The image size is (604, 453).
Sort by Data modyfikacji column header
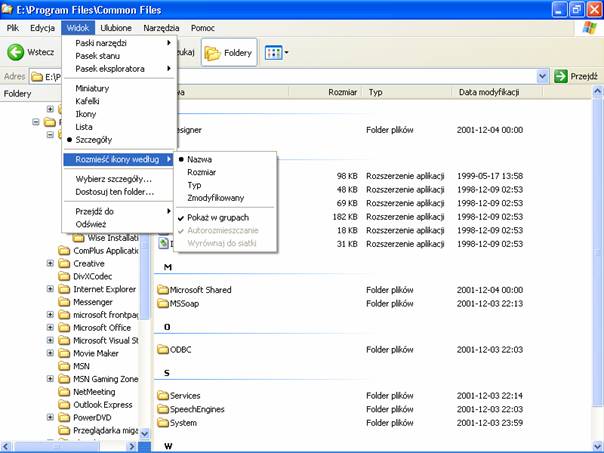(x=497, y=92)
